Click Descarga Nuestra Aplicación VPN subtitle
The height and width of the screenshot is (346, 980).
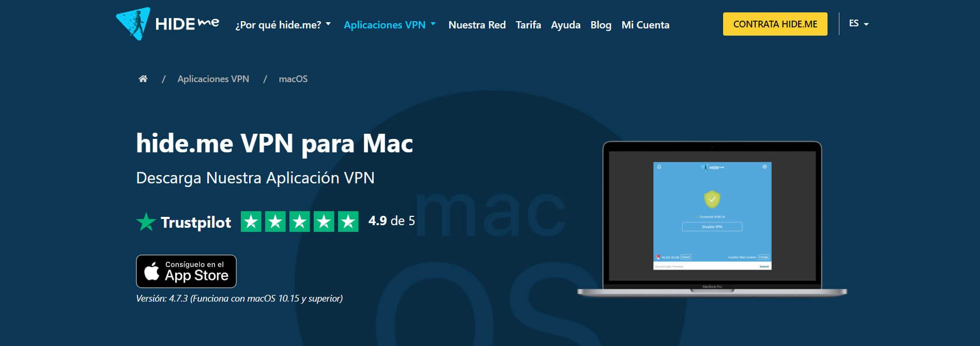[x=255, y=178]
